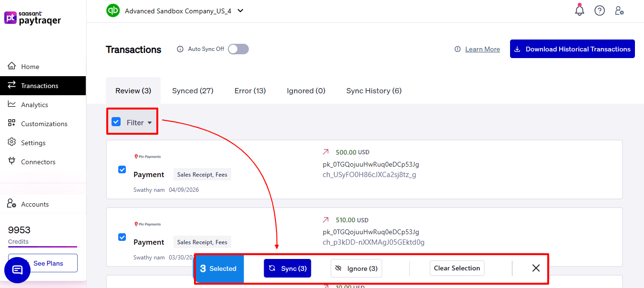Open the user account settings dropdown

[619, 10]
